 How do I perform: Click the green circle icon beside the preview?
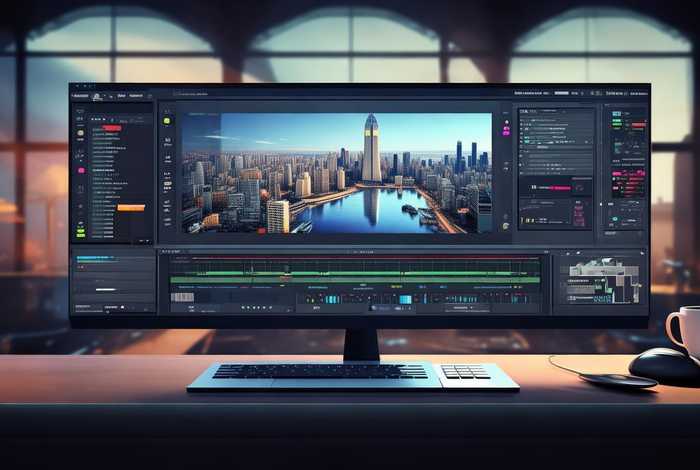(167, 120)
